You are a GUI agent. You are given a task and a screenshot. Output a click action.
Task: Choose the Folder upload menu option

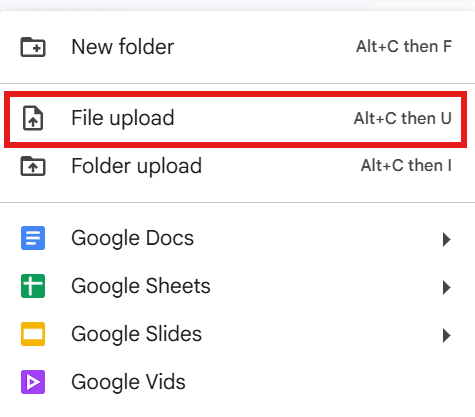pyautogui.click(x=237, y=166)
